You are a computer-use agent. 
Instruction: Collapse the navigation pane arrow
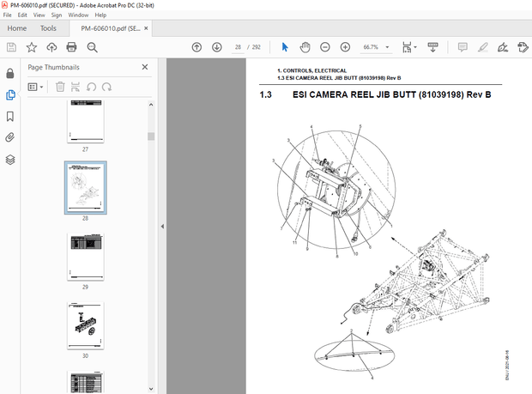(162, 226)
